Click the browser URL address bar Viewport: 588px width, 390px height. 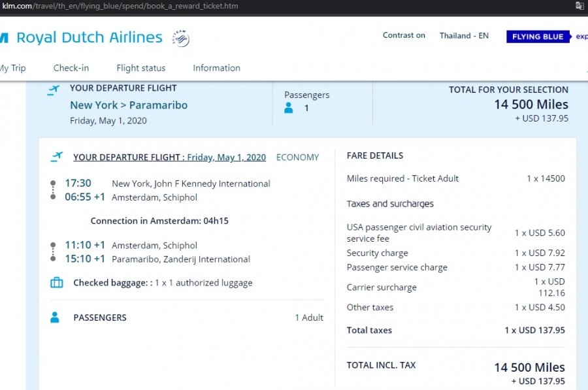[261, 6]
